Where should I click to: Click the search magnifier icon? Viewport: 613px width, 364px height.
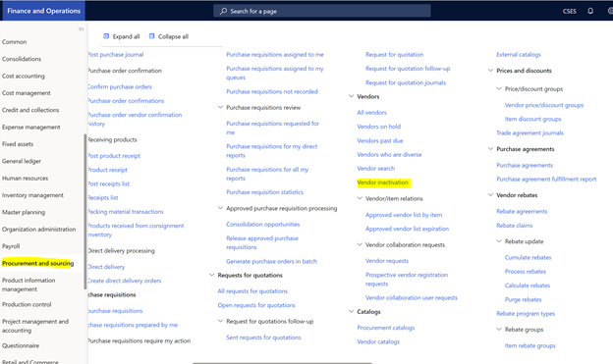point(223,11)
